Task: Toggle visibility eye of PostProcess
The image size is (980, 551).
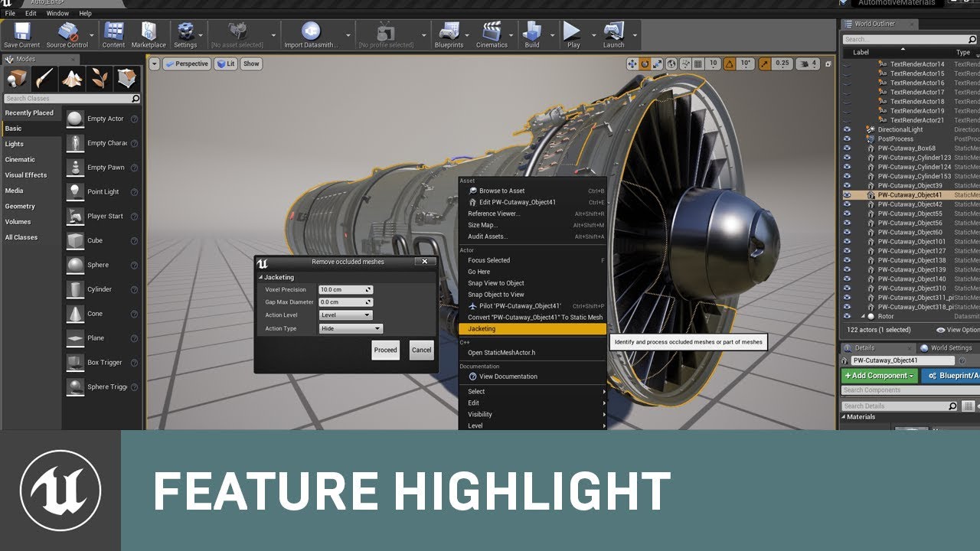Action: pyautogui.click(x=847, y=139)
